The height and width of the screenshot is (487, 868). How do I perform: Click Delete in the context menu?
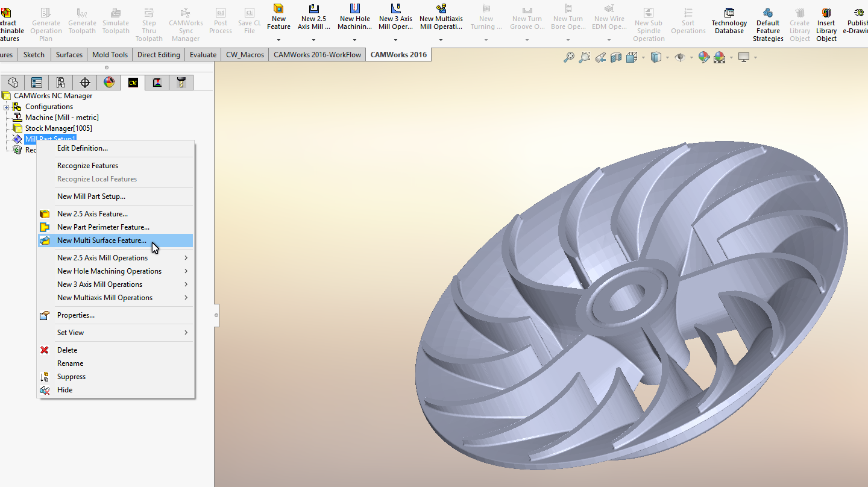(x=67, y=350)
